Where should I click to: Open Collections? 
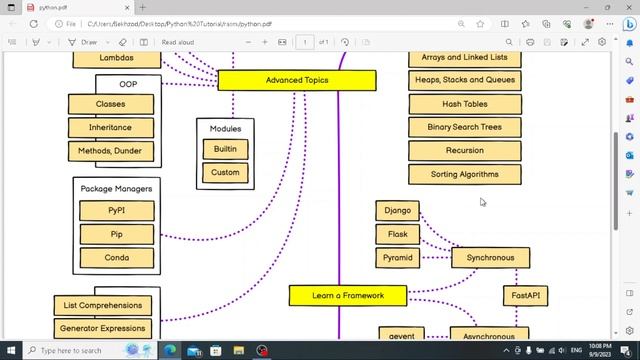547,24
